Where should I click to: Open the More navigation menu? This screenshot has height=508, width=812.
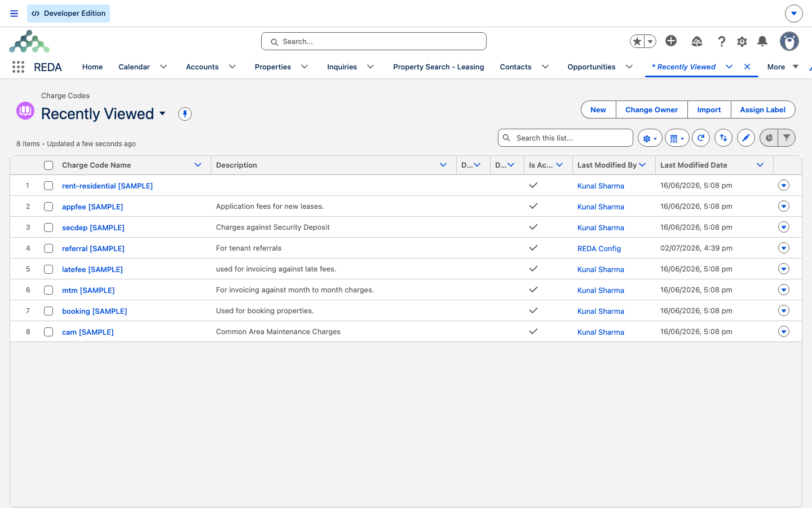coord(783,67)
